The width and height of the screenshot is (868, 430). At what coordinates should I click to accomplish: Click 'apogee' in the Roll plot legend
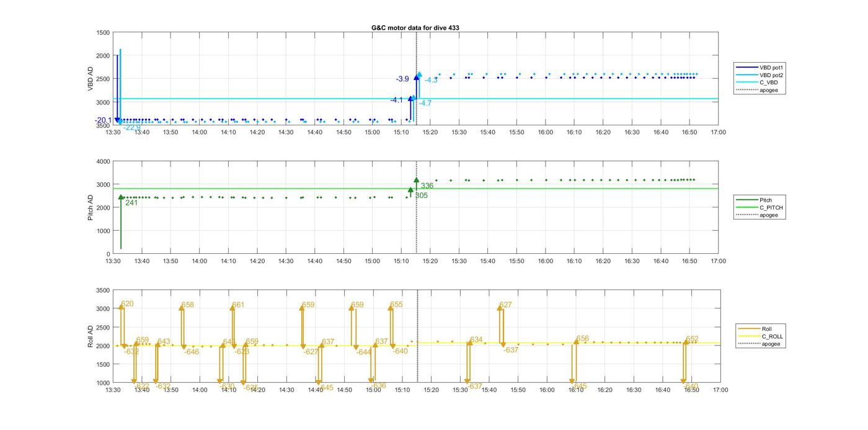pyautogui.click(x=771, y=344)
